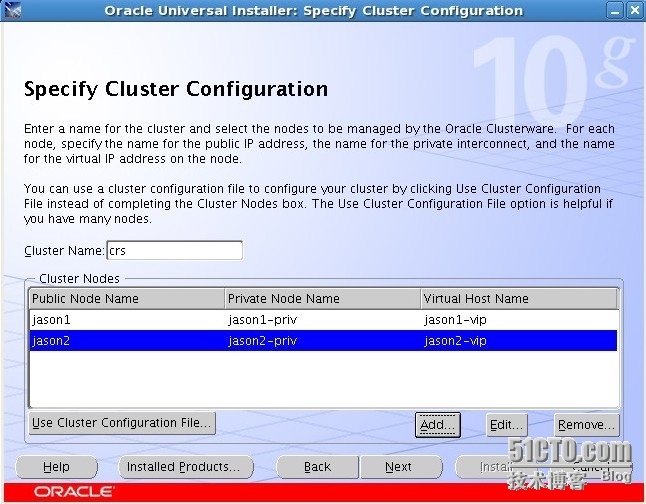This screenshot has height=504, width=646.
Task: Focus the Cluster Name input field
Action: [175, 251]
